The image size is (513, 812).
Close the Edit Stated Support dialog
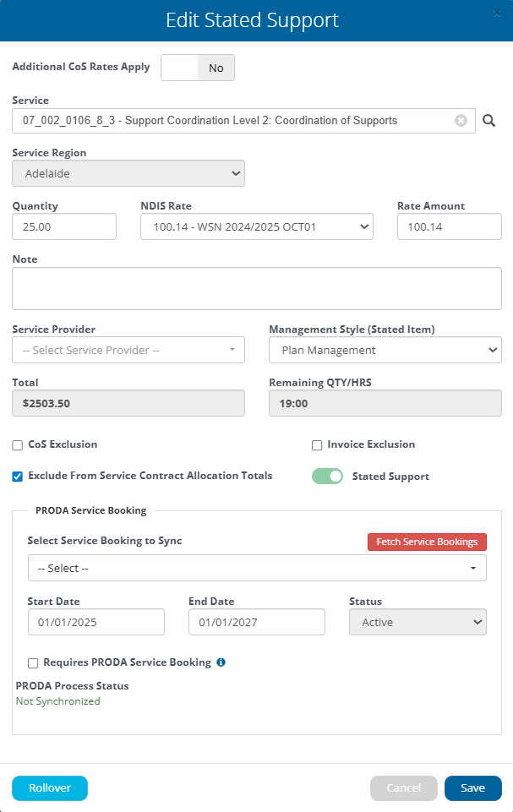click(497, 13)
